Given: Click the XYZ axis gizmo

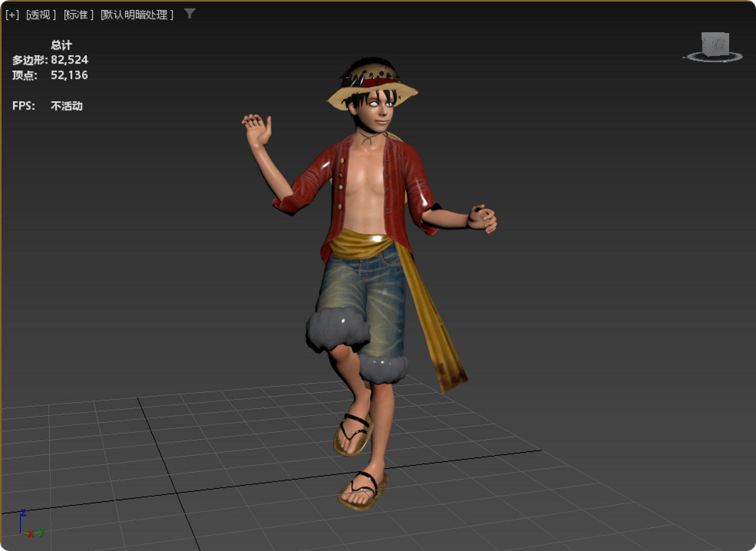Looking at the screenshot, I should (x=31, y=524).
